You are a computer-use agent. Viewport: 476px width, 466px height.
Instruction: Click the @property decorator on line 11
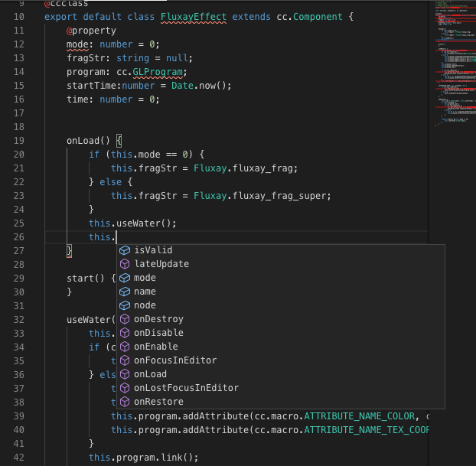coord(91,31)
